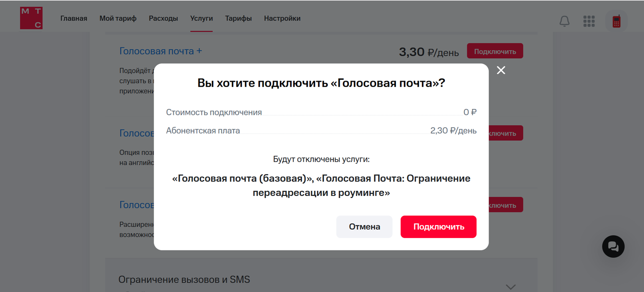The image size is (644, 292).
Task: Click the Голосовая почта (базовая) services text
Action: pyautogui.click(x=321, y=186)
